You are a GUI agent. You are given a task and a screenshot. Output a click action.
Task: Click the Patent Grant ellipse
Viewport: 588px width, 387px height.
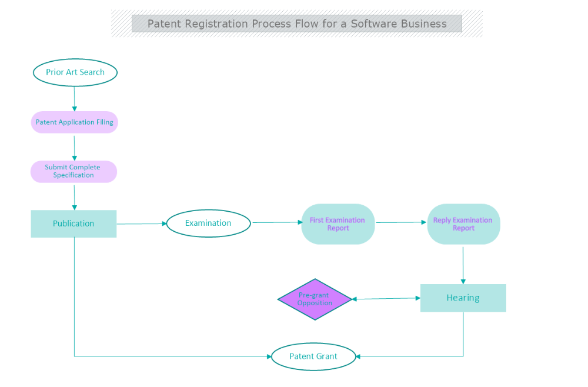coord(313,356)
